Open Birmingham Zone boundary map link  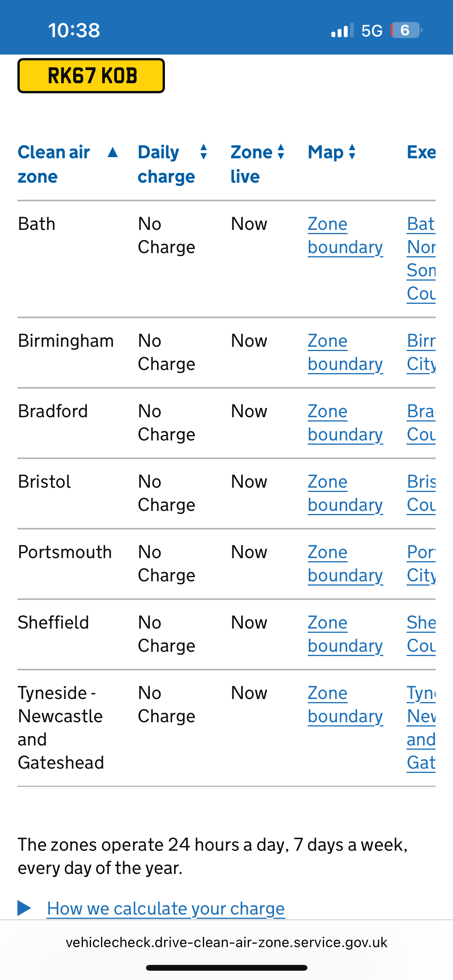(x=345, y=353)
